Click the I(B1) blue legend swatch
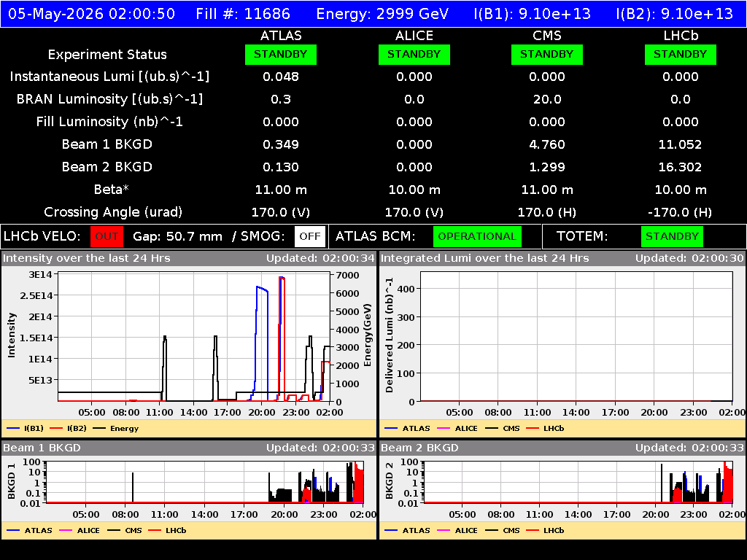Viewport: 747px width, 560px height. [13, 429]
